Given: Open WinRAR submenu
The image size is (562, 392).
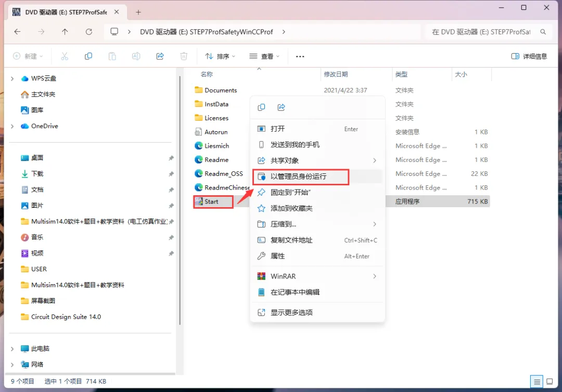Looking at the screenshot, I should [317, 276].
